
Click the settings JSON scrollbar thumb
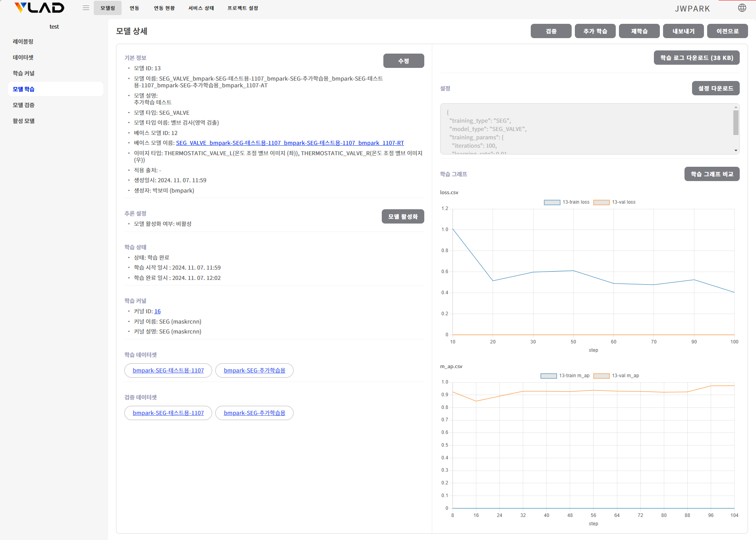click(x=736, y=123)
